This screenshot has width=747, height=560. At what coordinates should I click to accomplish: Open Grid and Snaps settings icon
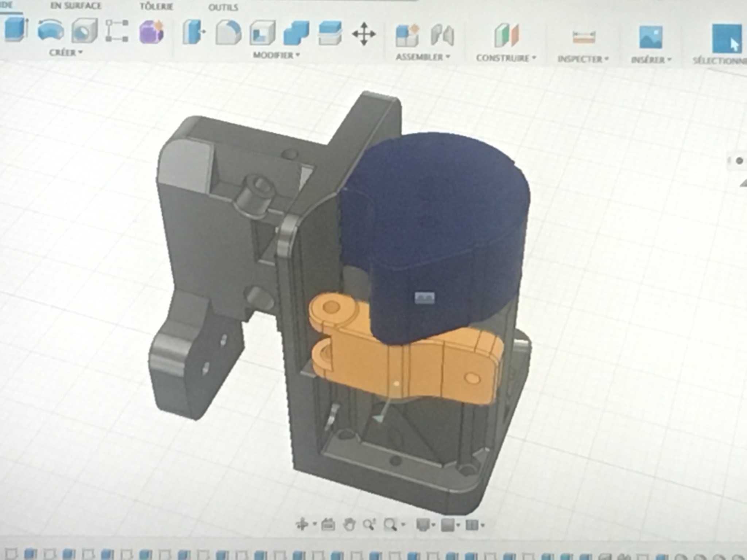448,525
